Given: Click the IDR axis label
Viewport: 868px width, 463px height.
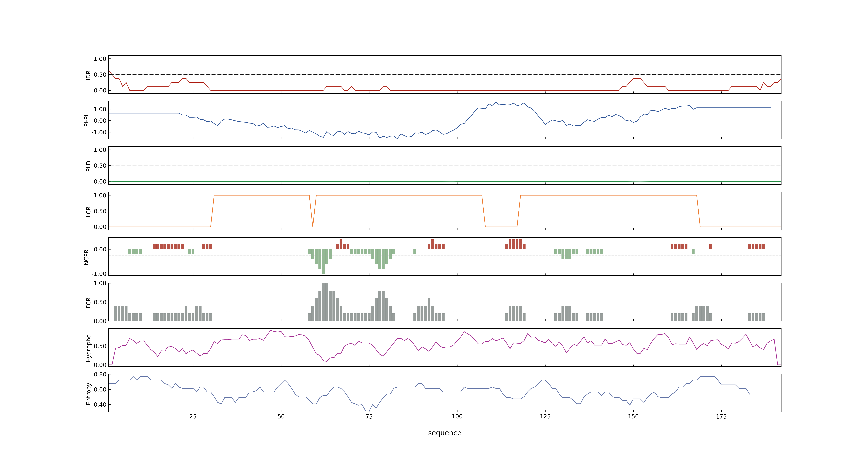Looking at the screenshot, I should pyautogui.click(x=89, y=75).
